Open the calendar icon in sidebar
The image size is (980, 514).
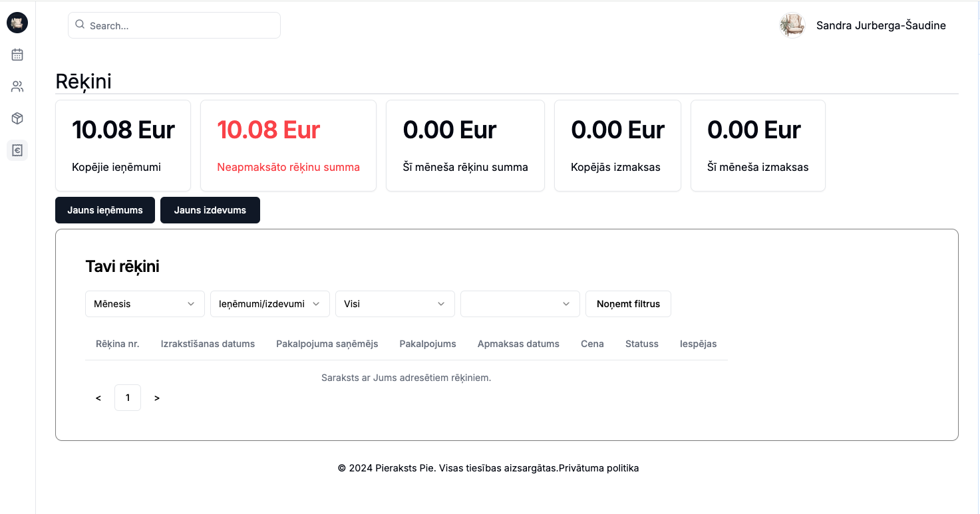tap(17, 55)
